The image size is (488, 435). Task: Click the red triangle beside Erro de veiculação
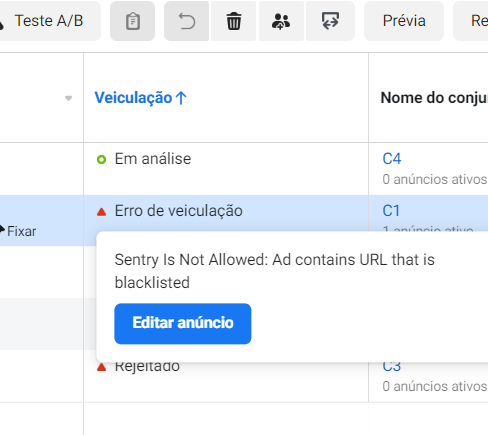point(101,212)
